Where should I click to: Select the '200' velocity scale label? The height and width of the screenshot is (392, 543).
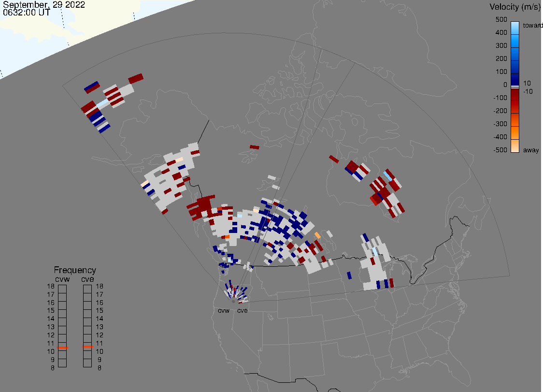[x=501, y=58]
